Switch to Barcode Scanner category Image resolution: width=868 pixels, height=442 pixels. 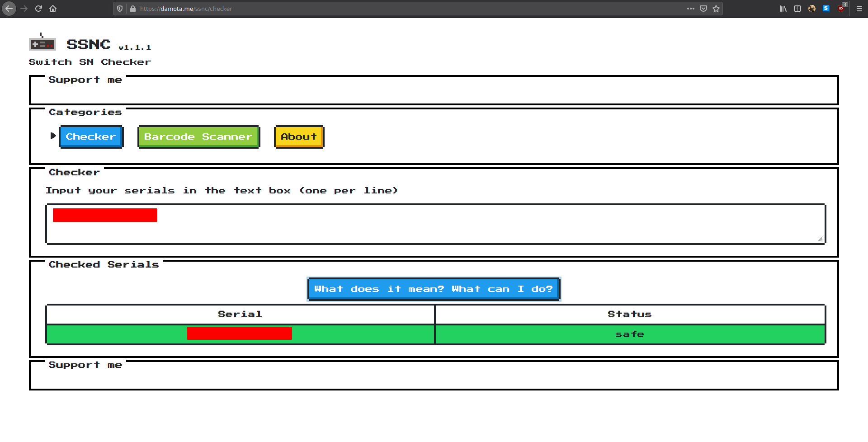198,136
